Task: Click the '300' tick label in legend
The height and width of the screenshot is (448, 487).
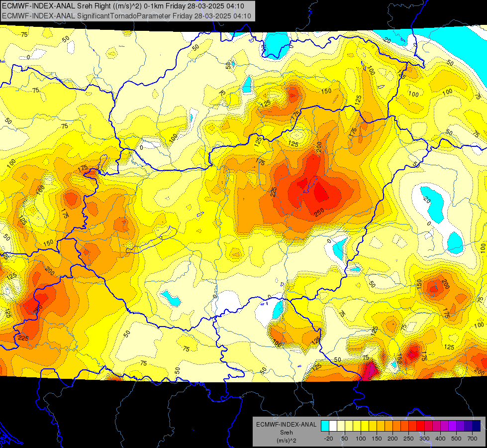Action: point(424,439)
